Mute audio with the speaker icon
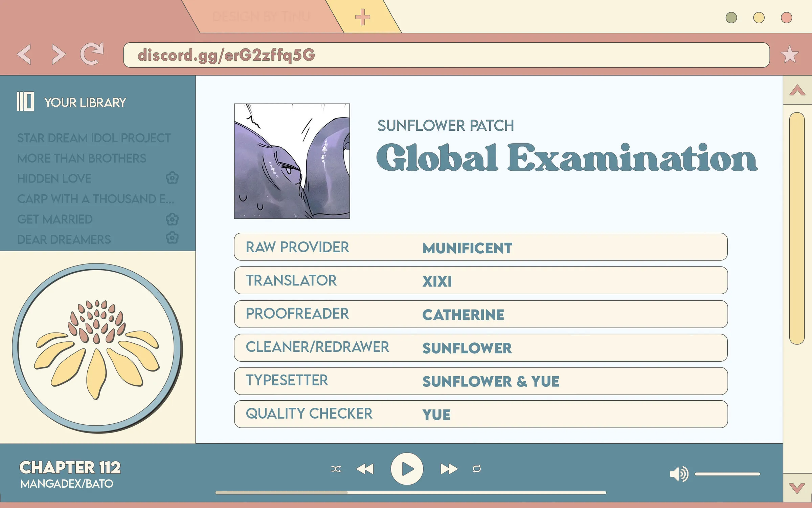The width and height of the screenshot is (812, 508). (679, 474)
